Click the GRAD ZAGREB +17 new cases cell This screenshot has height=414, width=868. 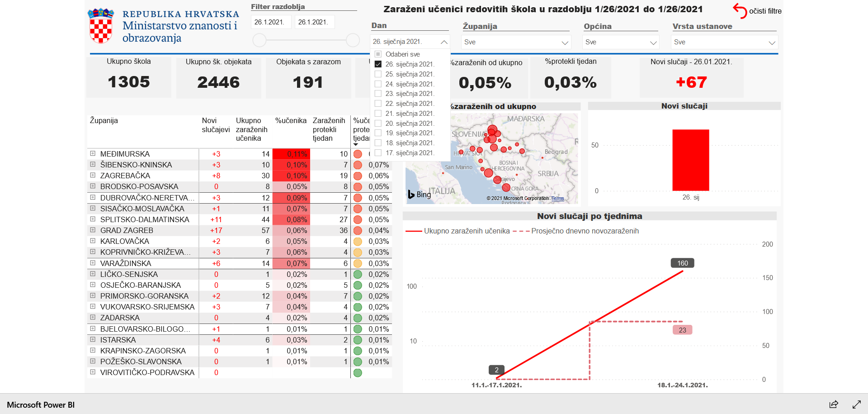[216, 230]
